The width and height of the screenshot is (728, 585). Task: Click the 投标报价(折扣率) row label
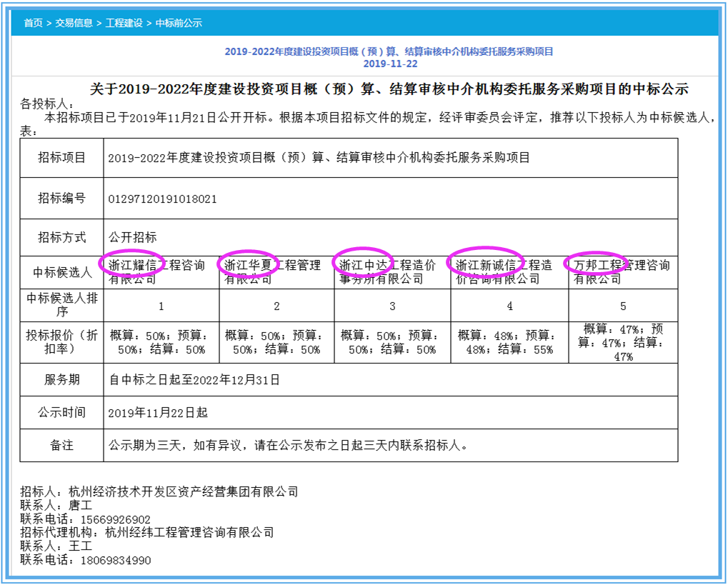coord(61,343)
